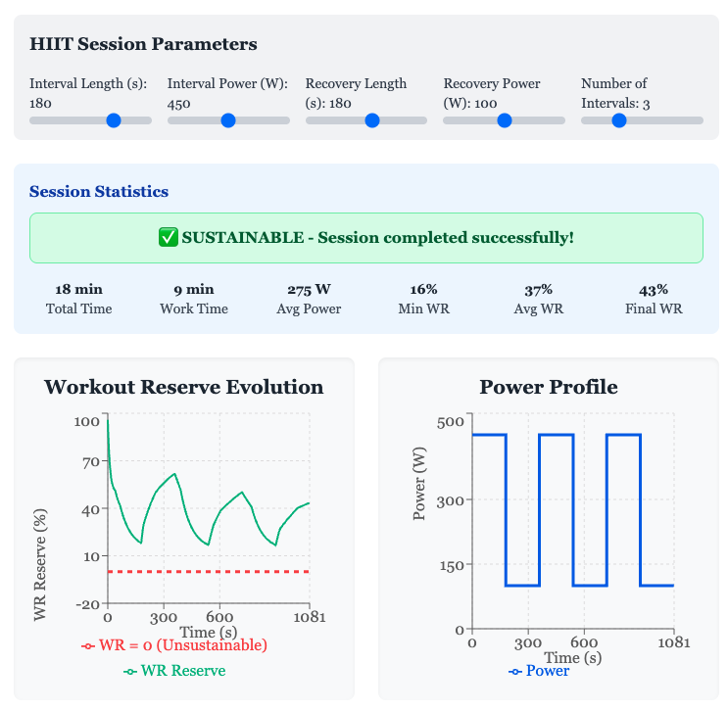Select the 18 min Total Time value
This screenshot has height=711, width=728.
(x=79, y=290)
